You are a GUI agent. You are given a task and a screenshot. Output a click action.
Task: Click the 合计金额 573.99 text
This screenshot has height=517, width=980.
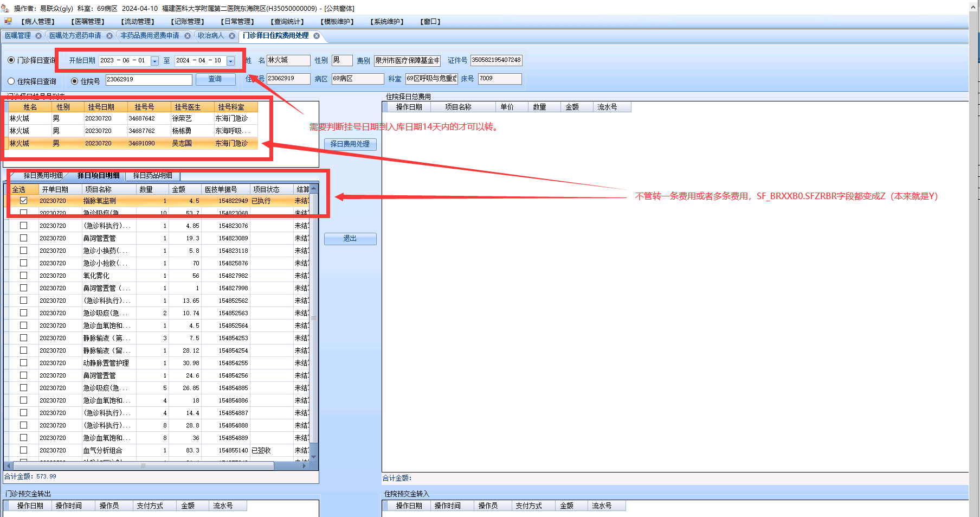point(30,477)
